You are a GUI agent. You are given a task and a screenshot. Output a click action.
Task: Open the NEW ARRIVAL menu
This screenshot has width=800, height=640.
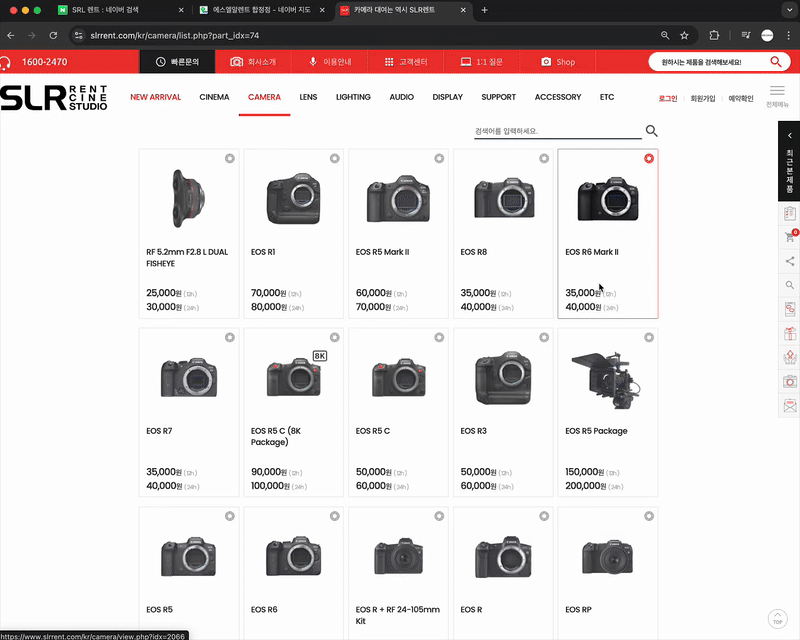155,97
